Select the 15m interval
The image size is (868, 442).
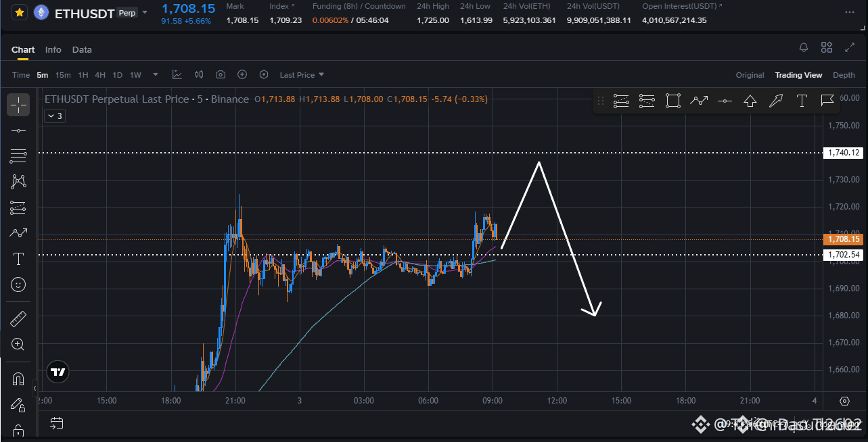coord(63,75)
